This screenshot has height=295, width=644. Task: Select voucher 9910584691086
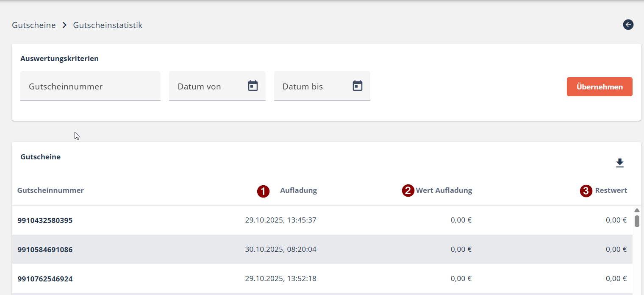[x=45, y=250]
